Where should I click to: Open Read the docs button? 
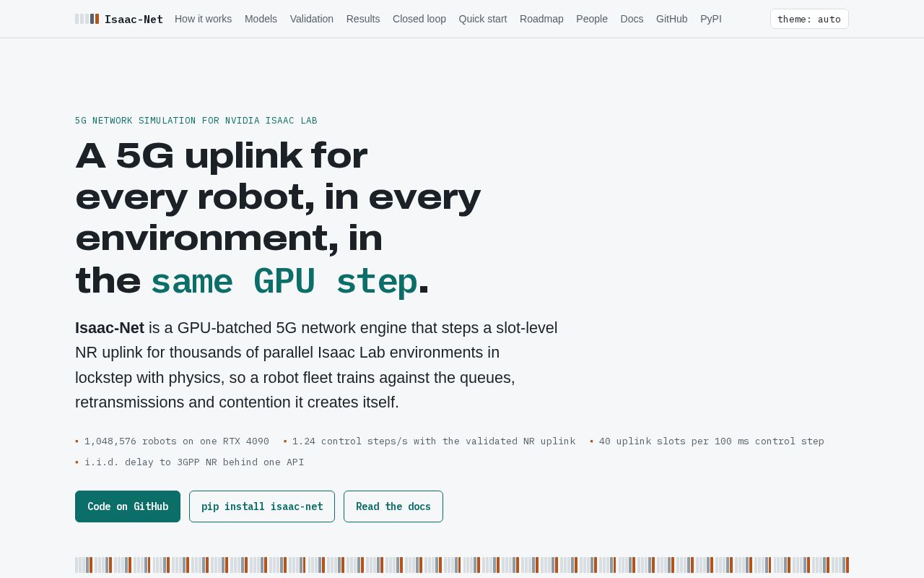click(x=393, y=506)
